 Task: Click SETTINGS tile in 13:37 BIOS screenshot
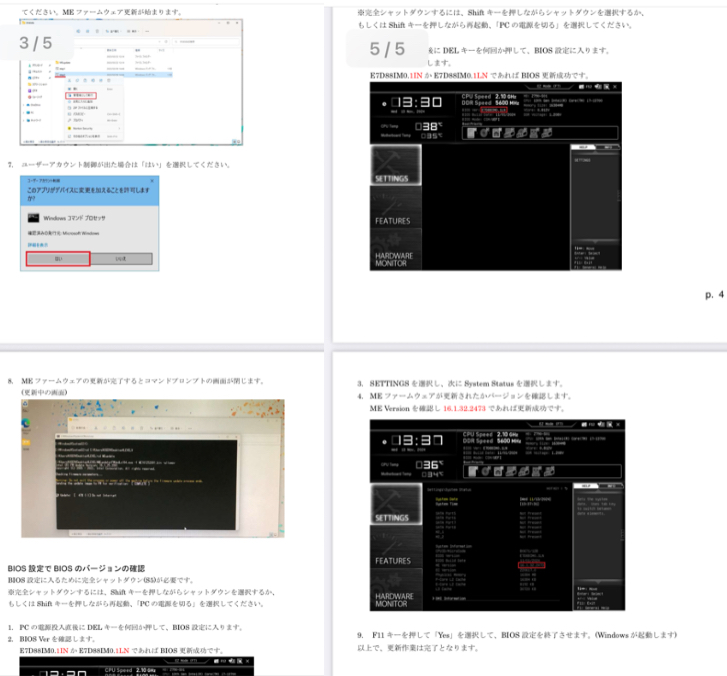pos(396,504)
